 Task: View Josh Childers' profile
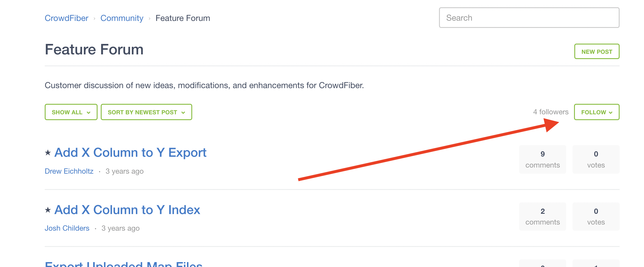tap(67, 228)
